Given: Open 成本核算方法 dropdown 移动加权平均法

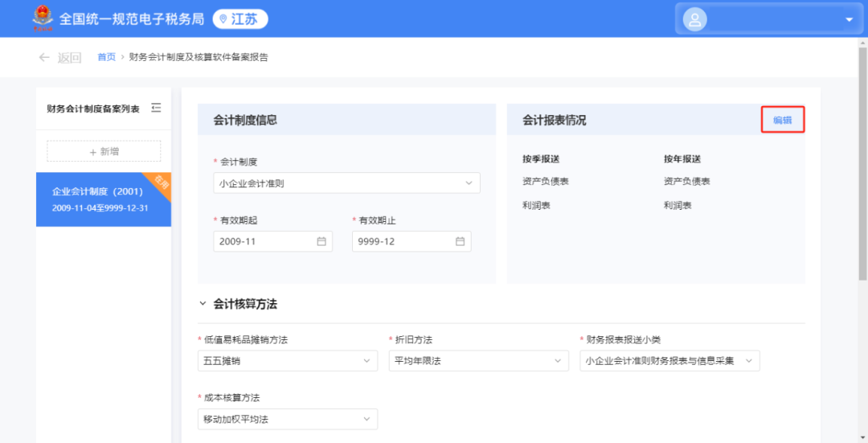Looking at the screenshot, I should [x=288, y=419].
